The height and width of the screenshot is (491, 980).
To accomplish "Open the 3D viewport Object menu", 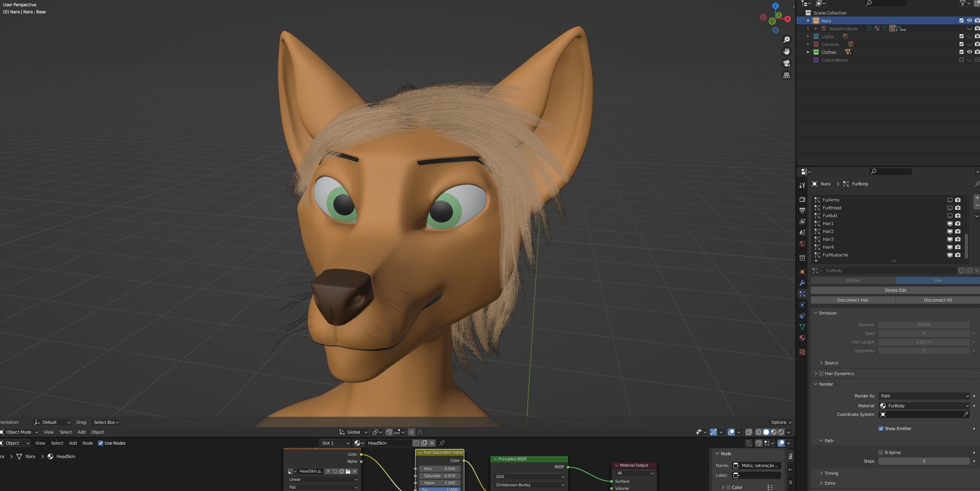I will (x=97, y=432).
